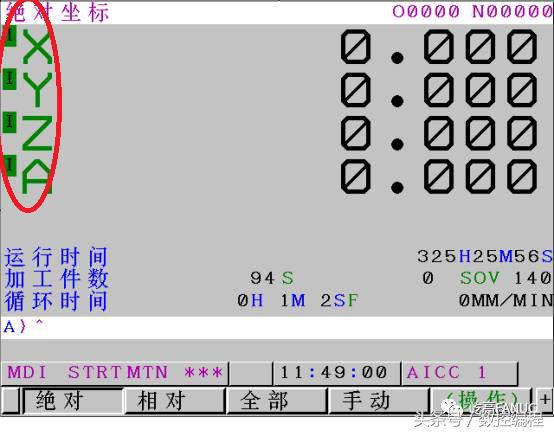Click the Y axis letter
Screen dimensions: 554x434
click(37, 90)
